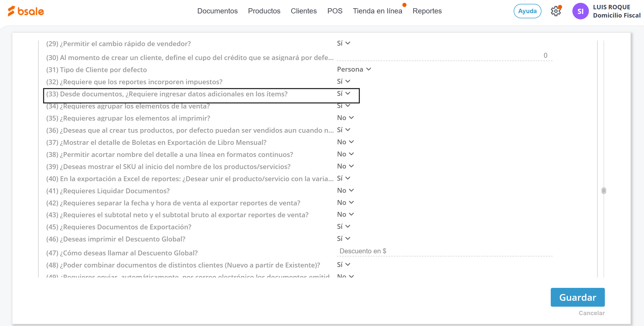Toggle option 35 agrupar al imprimir dropdown

tap(345, 118)
